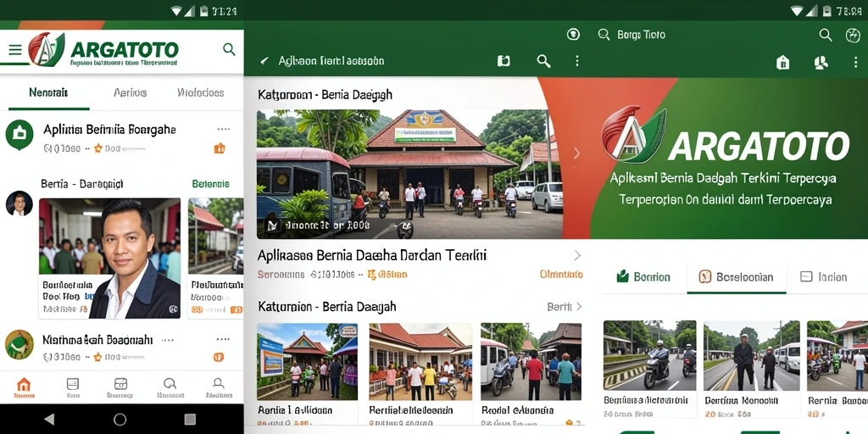868x434 pixels.
Task: Open the vertical dots menu in the right toolbar
Action: click(856, 62)
